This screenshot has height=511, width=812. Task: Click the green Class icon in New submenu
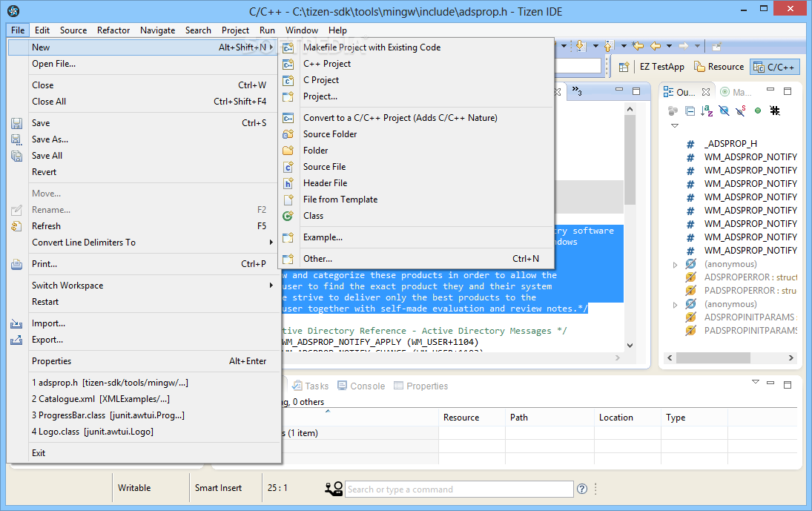[x=288, y=216]
